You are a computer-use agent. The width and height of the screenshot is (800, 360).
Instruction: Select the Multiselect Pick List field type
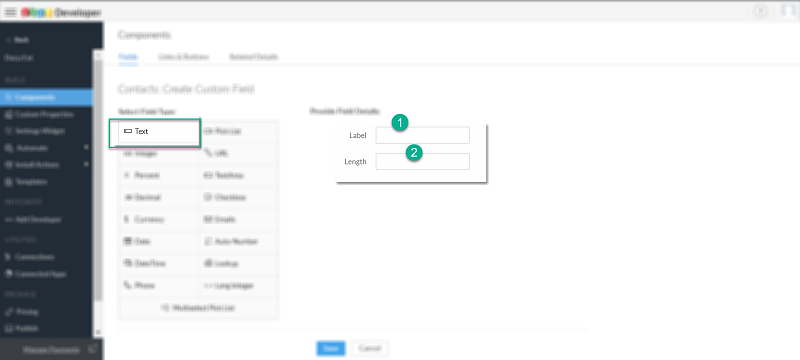coord(198,308)
